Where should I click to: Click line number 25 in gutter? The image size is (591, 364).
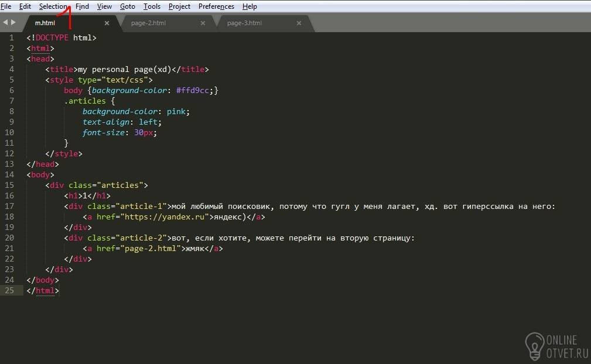9,291
